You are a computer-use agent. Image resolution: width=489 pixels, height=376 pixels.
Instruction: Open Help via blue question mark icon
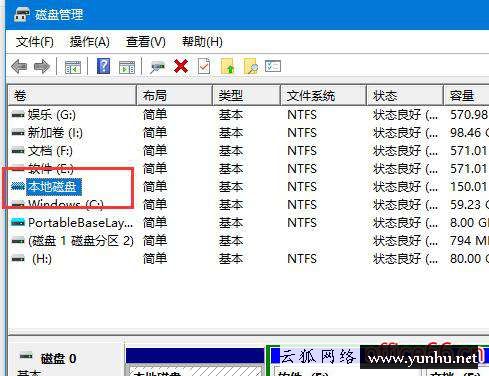(x=103, y=66)
